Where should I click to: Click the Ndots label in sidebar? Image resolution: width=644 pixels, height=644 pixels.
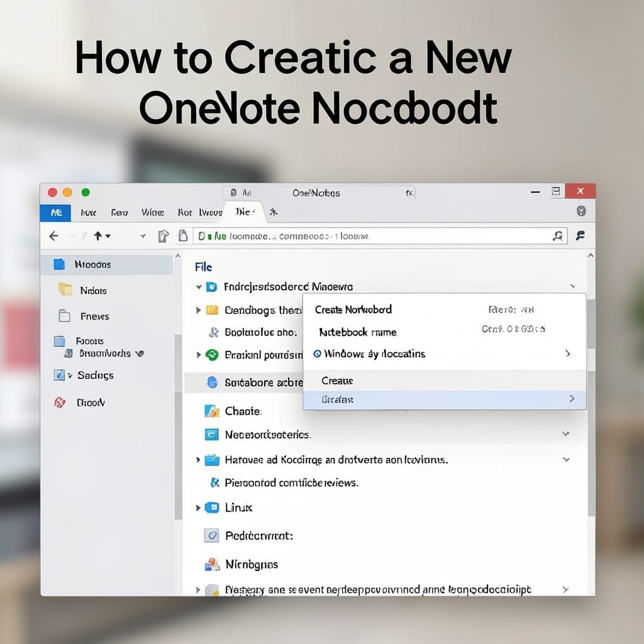[94, 291]
